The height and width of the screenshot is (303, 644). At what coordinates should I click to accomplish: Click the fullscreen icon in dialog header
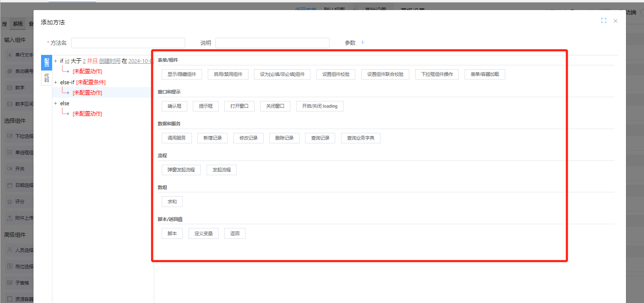click(x=604, y=21)
